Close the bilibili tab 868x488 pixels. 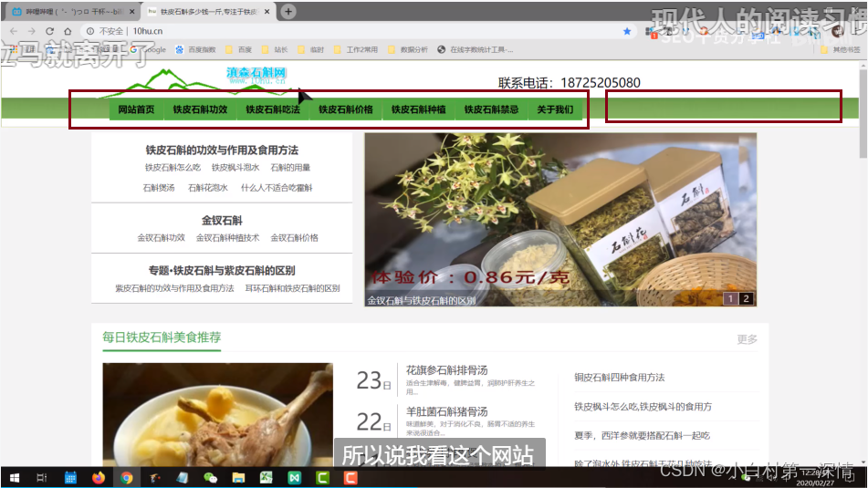pyautogui.click(x=131, y=11)
